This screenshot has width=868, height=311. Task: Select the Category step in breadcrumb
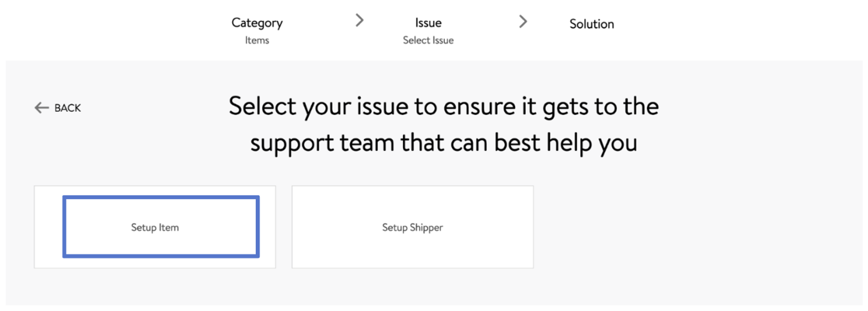pyautogui.click(x=257, y=23)
